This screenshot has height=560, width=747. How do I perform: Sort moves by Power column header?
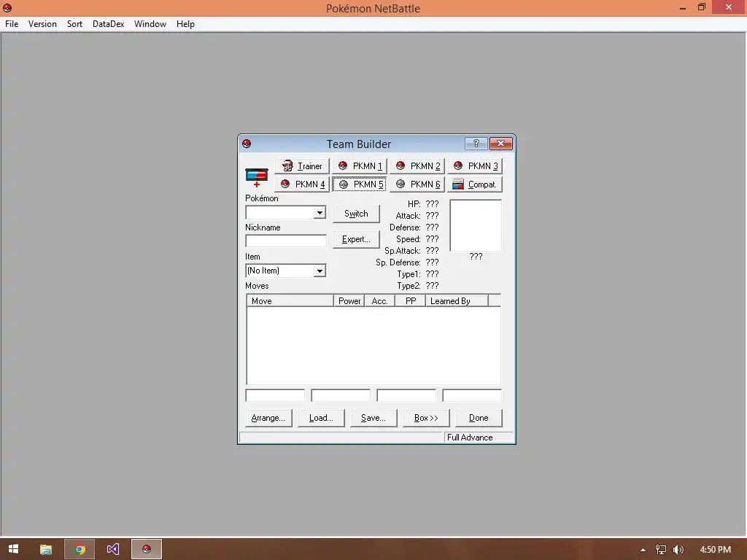[x=349, y=301]
